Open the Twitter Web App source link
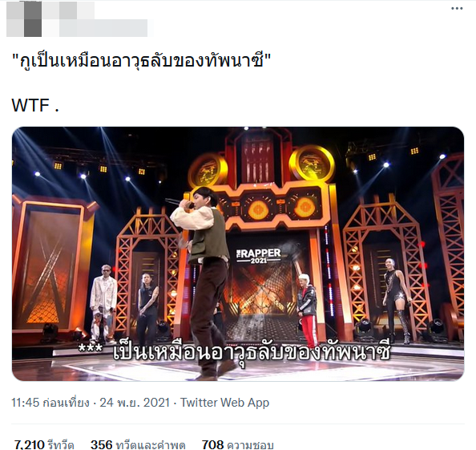This screenshot has height=450, width=476. [x=224, y=403]
